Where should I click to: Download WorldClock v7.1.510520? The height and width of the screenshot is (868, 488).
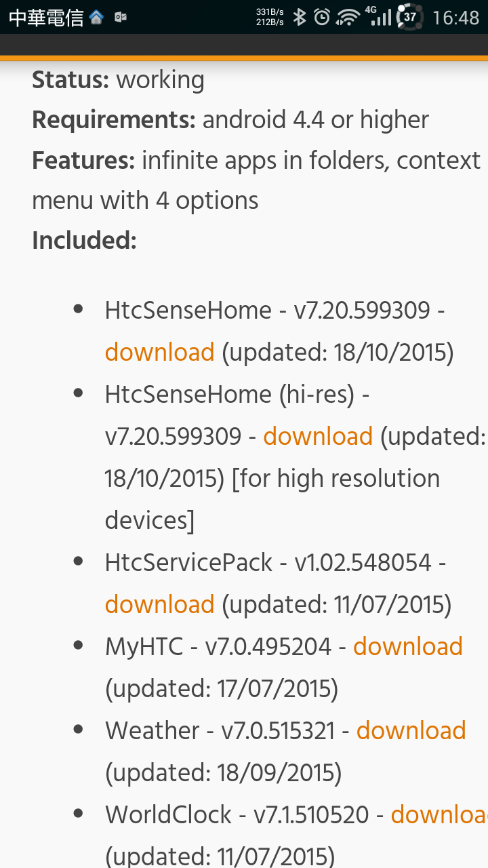[439, 815]
